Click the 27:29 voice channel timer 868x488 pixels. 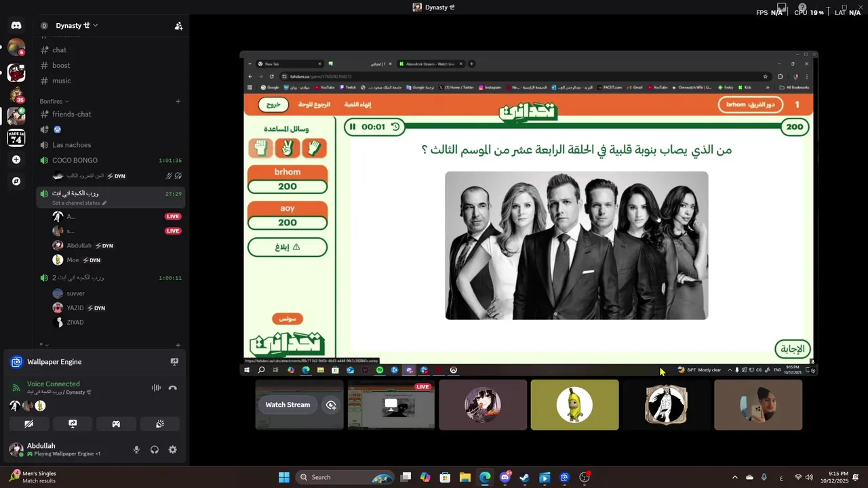(174, 194)
